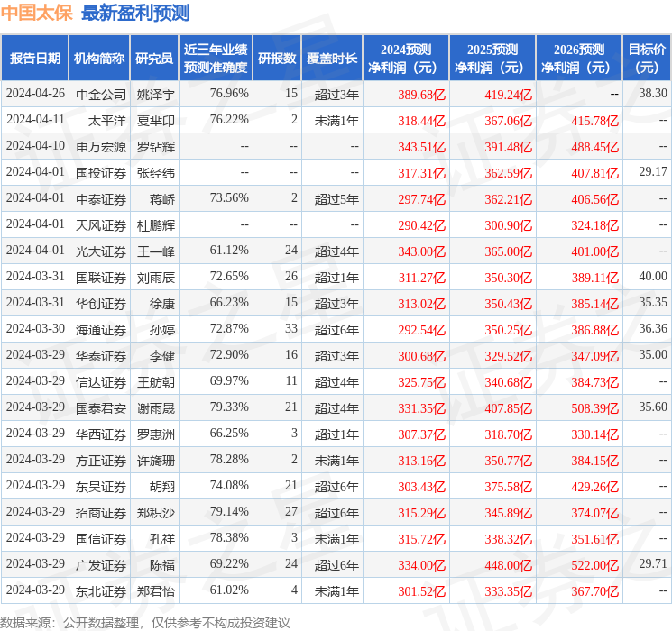This screenshot has height=631, width=672.
Task: Click the 报告日期 column header
Action: pos(34,58)
